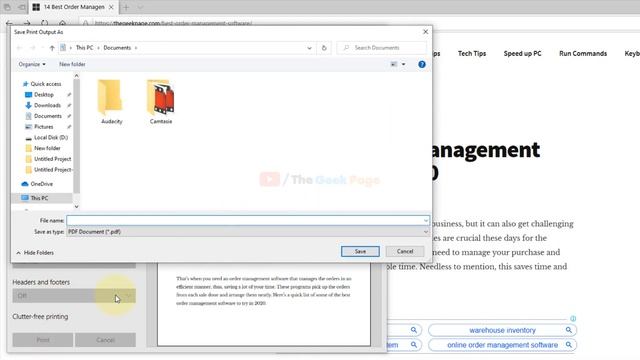
Task: Open online order management software link
Action: (x=502, y=345)
